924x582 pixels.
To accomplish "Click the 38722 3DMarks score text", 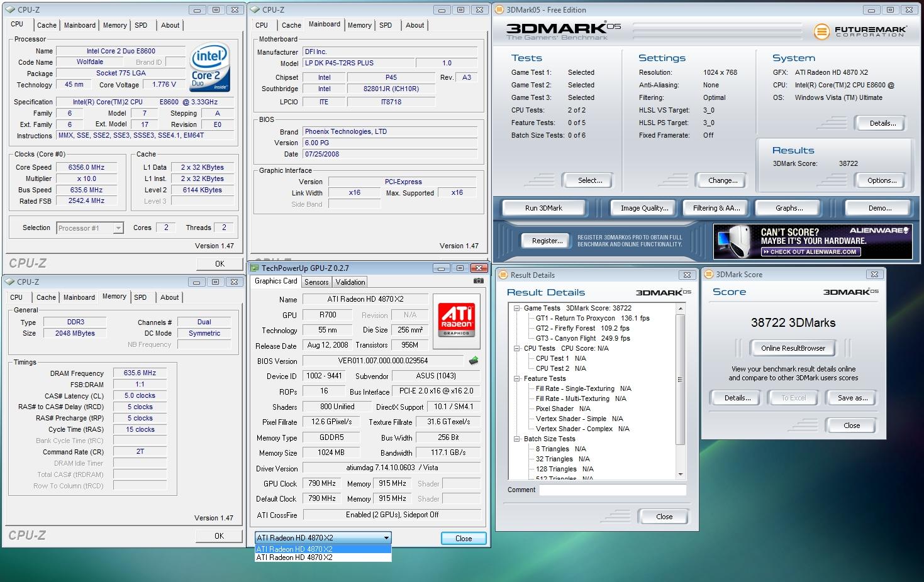I will tap(793, 322).
